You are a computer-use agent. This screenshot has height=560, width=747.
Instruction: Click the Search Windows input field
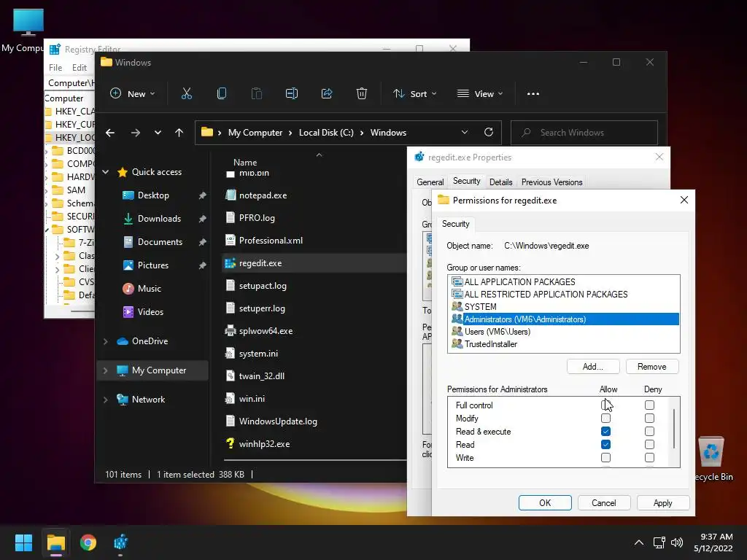click(x=584, y=133)
